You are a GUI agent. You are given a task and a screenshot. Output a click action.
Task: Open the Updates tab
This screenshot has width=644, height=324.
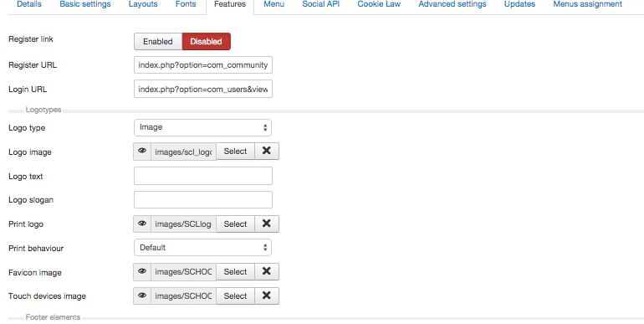point(519,4)
